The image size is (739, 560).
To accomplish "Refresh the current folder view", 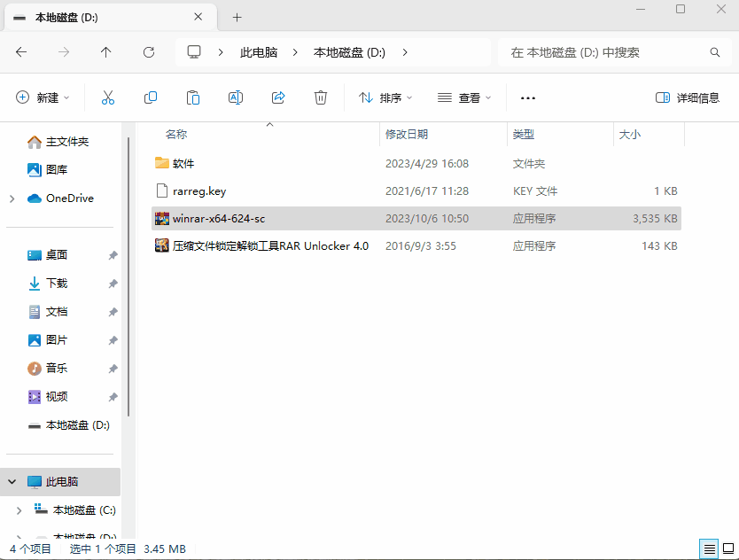I will 149,52.
